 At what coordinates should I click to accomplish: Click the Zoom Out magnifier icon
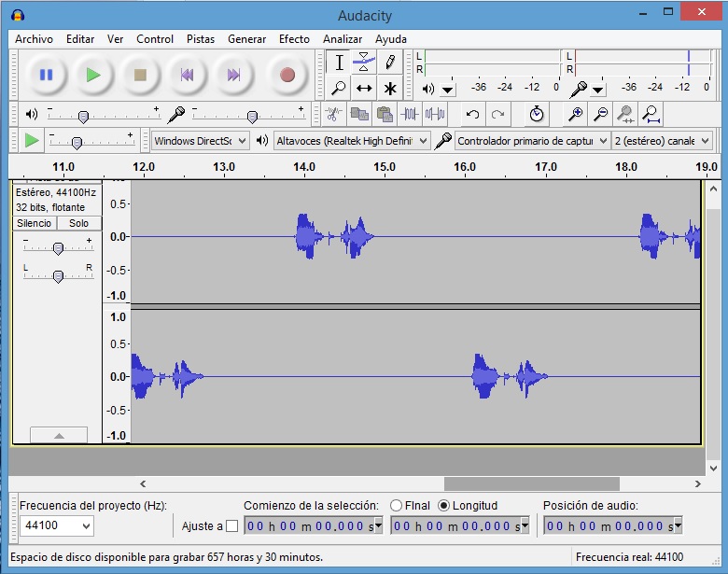(601, 114)
